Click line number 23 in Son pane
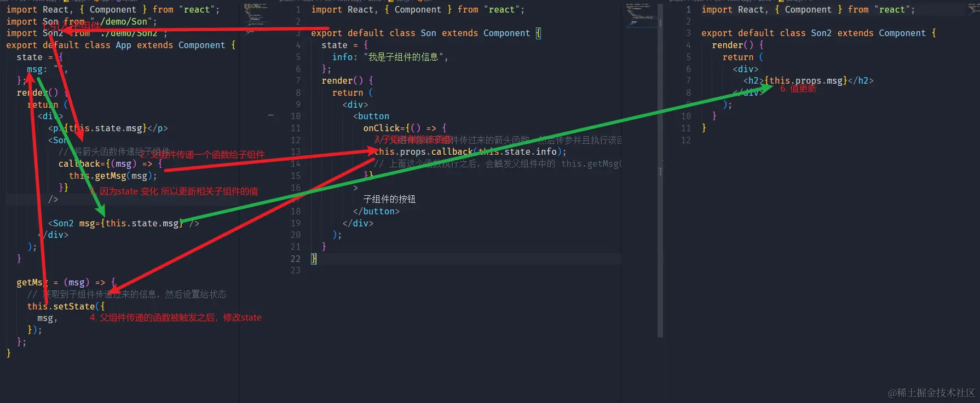This screenshot has height=403, width=980. (296, 270)
